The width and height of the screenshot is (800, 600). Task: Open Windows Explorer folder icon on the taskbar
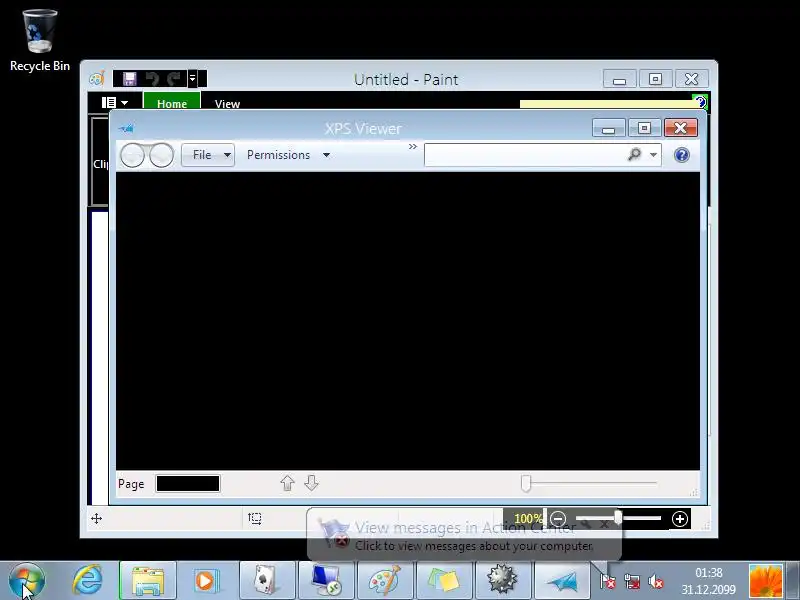point(147,581)
